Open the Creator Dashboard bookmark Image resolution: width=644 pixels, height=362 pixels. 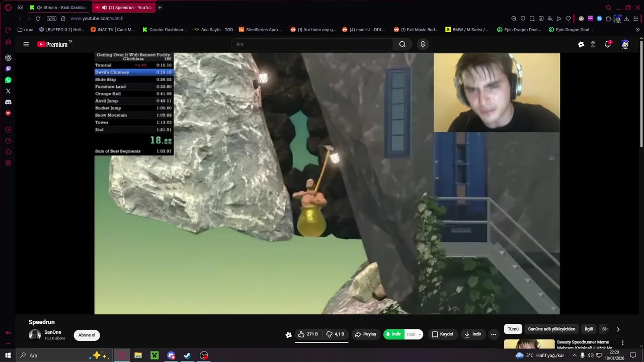164,30
